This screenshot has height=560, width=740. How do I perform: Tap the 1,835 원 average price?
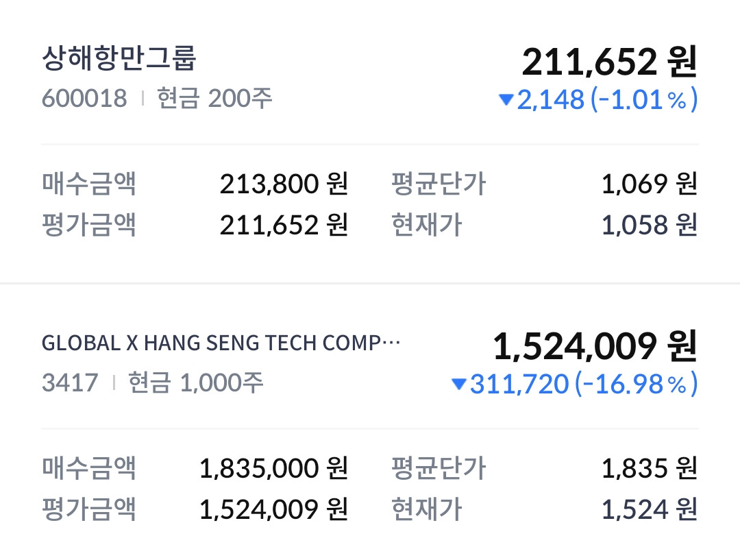[x=649, y=469]
